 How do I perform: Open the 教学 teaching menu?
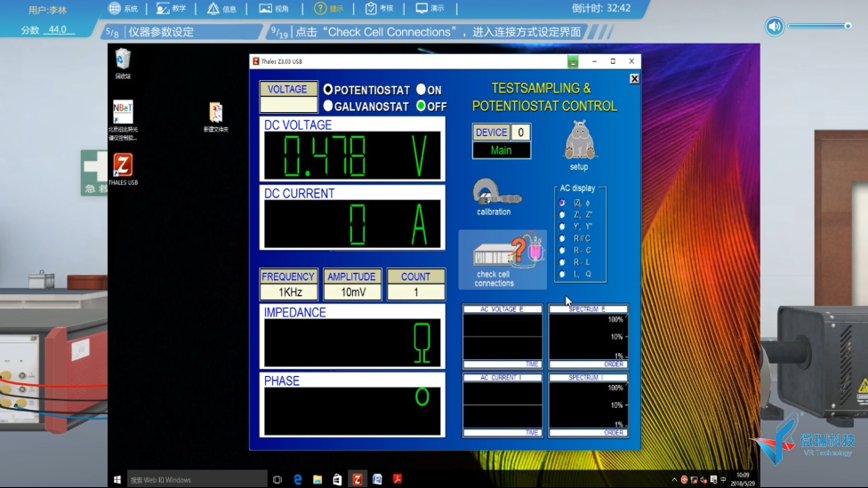(171, 8)
